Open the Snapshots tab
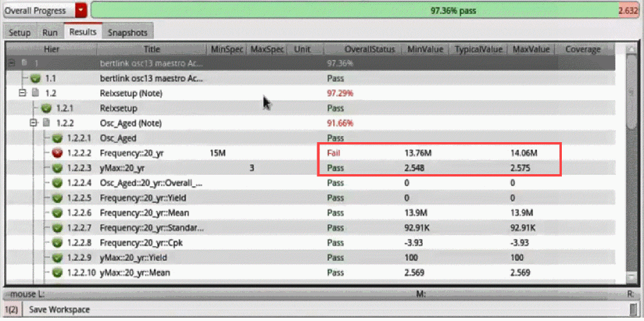The width and height of the screenshot is (644, 321). [x=128, y=33]
